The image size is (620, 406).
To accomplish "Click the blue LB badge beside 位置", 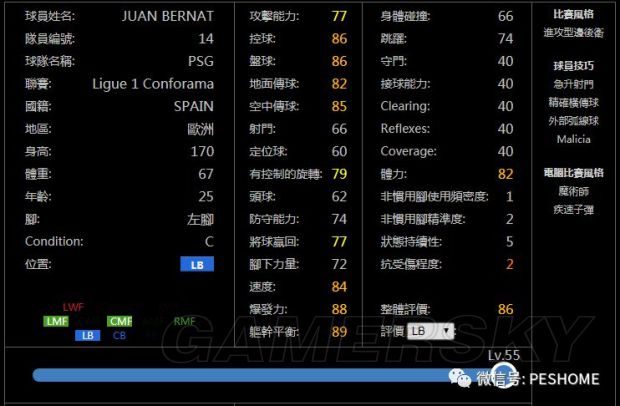I will pyautogui.click(x=196, y=264).
